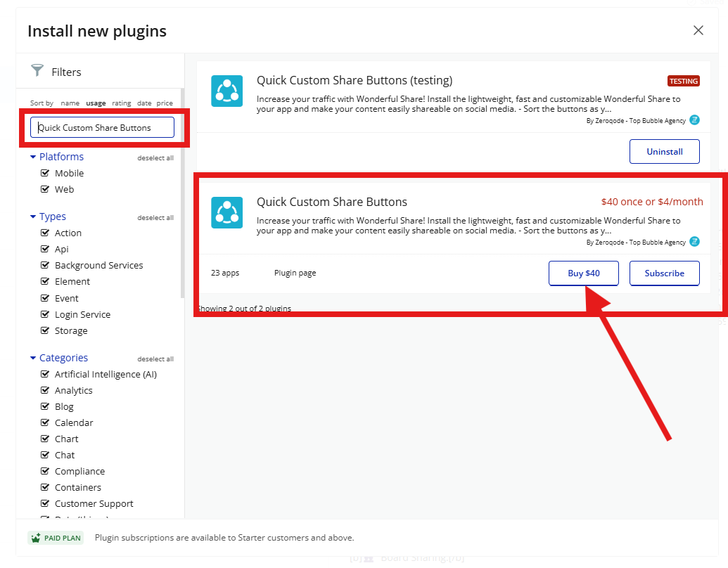Image resolution: width=728 pixels, height=568 pixels.
Task: Click the Quick Custom Share Buttons plugin icon
Action: click(x=227, y=212)
